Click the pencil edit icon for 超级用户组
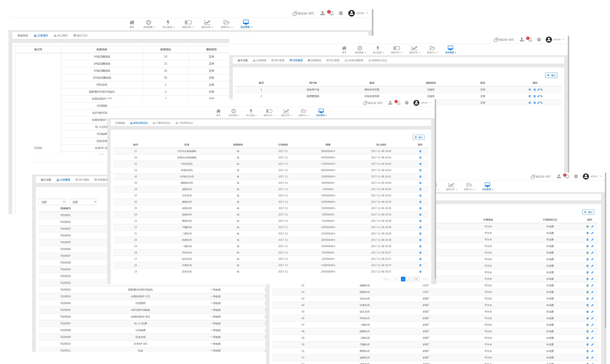 (x=538, y=90)
